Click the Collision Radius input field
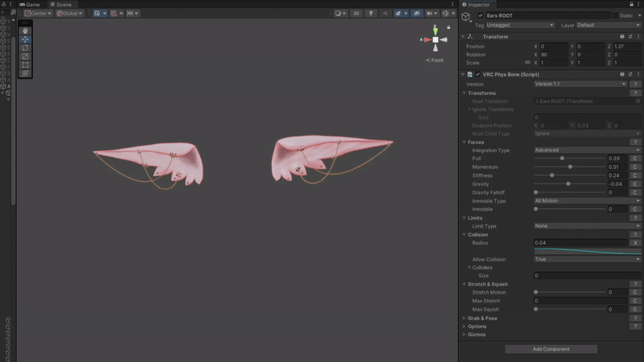The width and height of the screenshot is (644, 362). coord(580,243)
